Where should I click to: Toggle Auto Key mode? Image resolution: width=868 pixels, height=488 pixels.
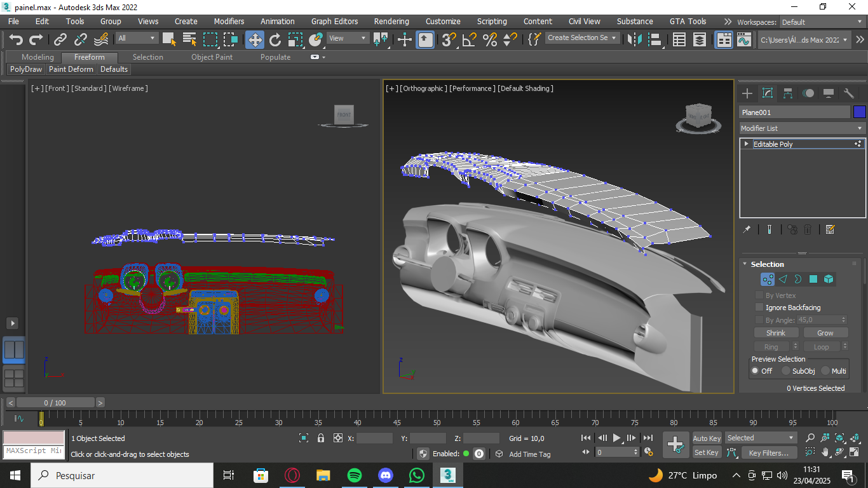tap(707, 438)
